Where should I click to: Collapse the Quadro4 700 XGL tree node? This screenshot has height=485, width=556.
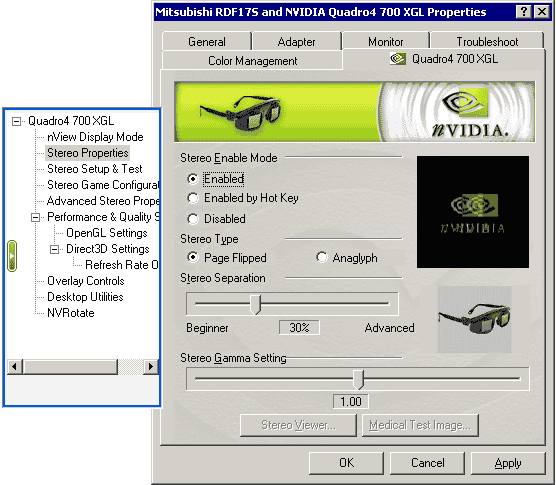click(x=16, y=122)
